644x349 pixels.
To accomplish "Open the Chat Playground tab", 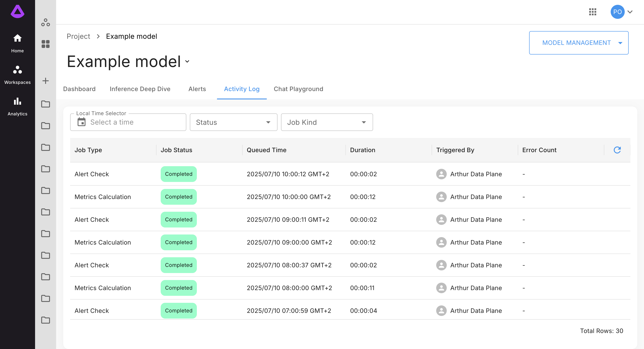I will [299, 89].
